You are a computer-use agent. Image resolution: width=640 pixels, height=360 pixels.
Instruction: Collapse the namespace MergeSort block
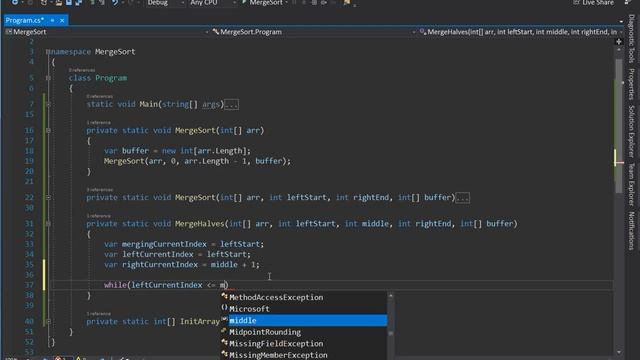click(48, 52)
